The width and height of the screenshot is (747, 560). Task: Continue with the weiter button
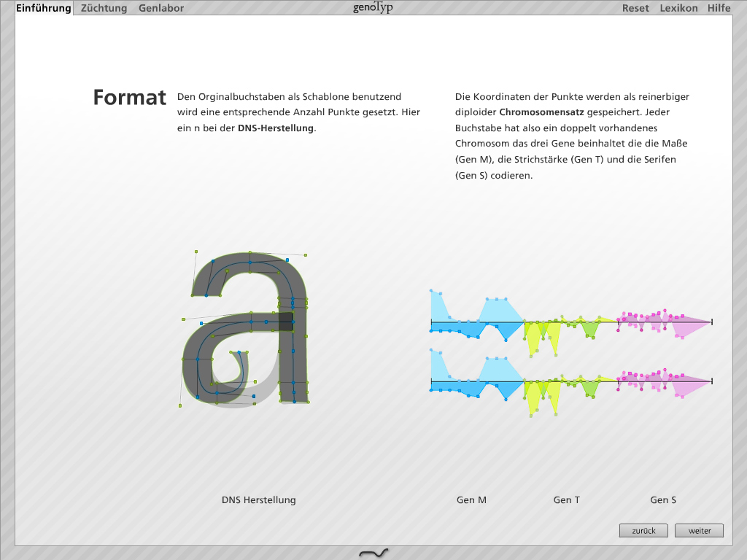[x=700, y=531]
